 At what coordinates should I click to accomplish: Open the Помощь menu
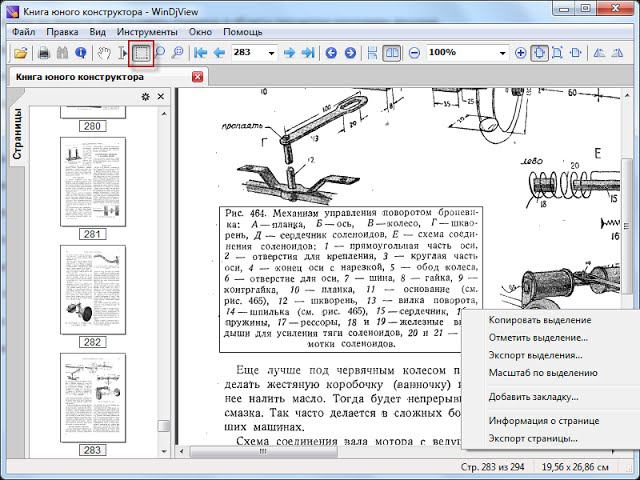[x=242, y=32]
